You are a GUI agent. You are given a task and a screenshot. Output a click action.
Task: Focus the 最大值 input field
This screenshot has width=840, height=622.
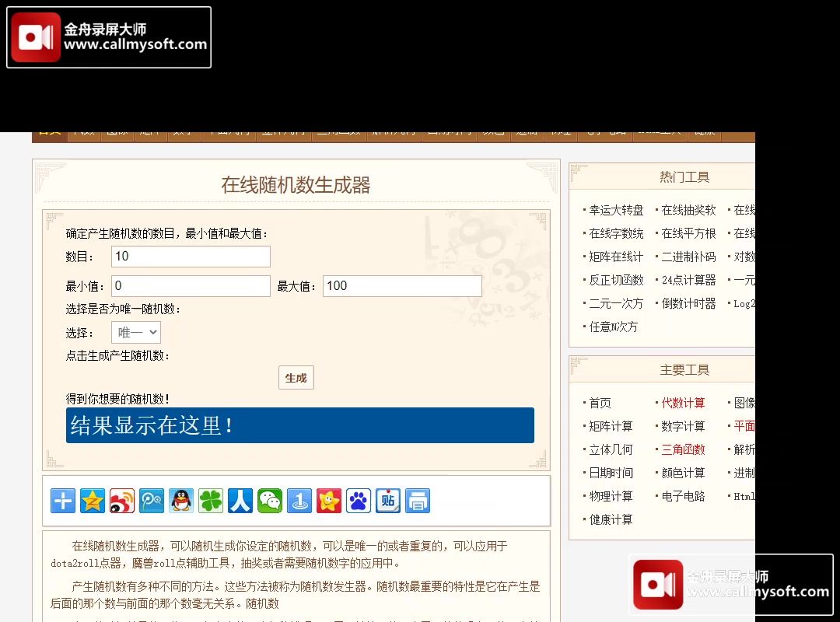[402, 286]
